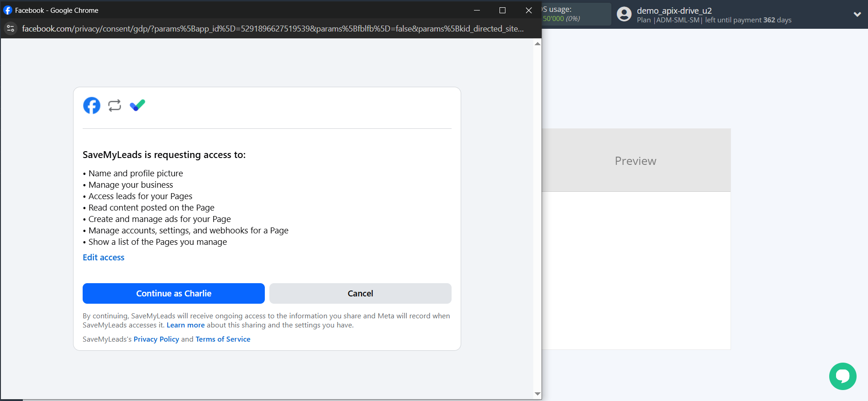Viewport: 868px width, 401px height.
Task: Cancel the Facebook access request
Action: (x=360, y=293)
